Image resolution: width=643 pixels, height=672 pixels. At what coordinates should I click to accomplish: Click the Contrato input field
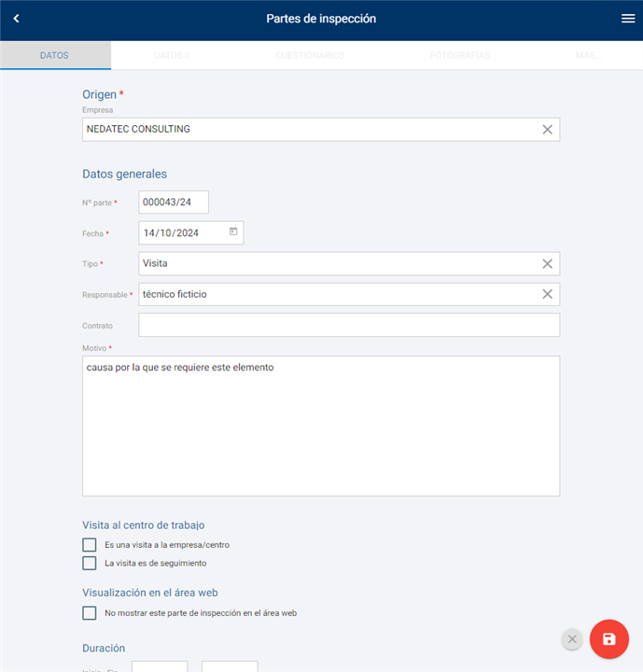[349, 325]
